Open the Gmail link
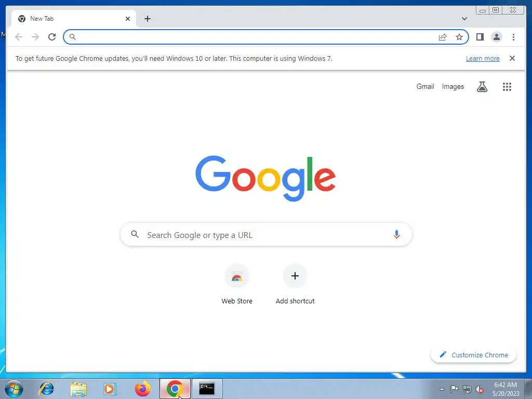The image size is (532, 399). pyautogui.click(x=425, y=87)
